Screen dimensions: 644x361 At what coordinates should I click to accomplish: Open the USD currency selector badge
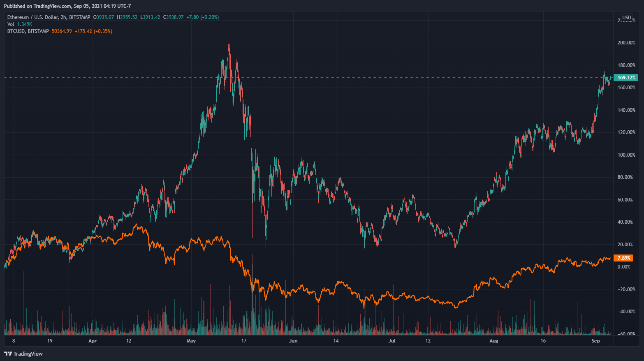(x=626, y=18)
